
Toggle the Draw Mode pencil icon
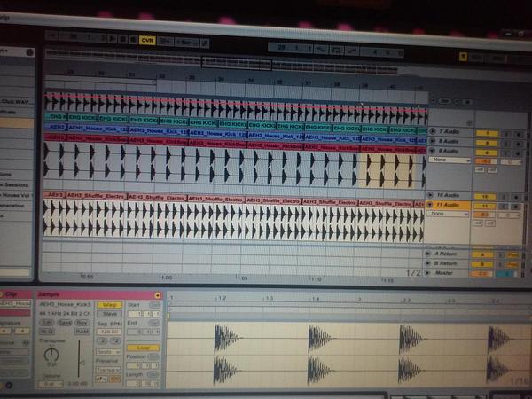coord(205,43)
